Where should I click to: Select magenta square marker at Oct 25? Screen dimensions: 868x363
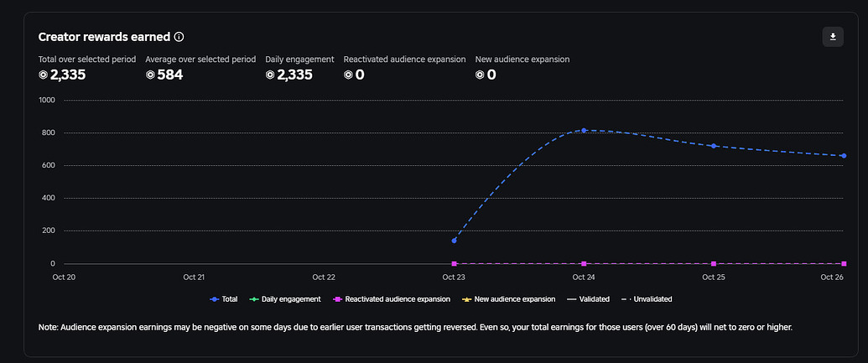(714, 264)
